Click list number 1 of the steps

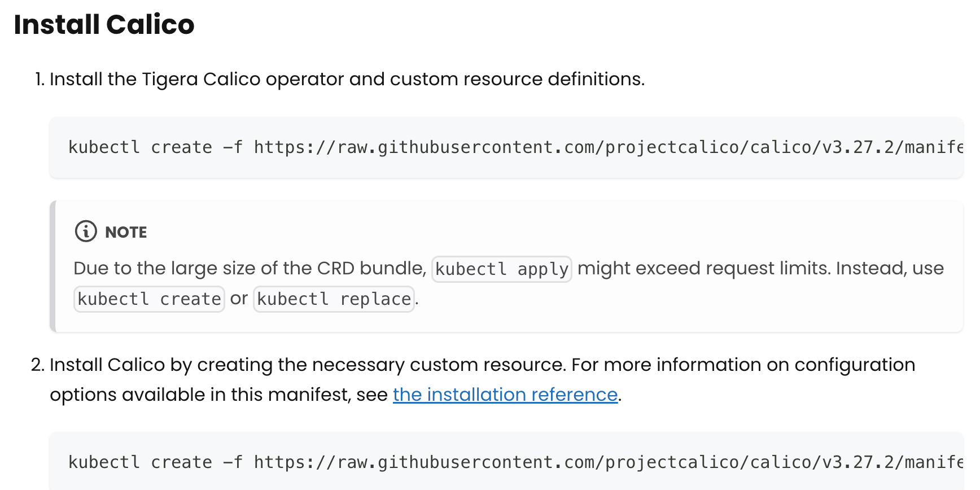click(x=39, y=80)
